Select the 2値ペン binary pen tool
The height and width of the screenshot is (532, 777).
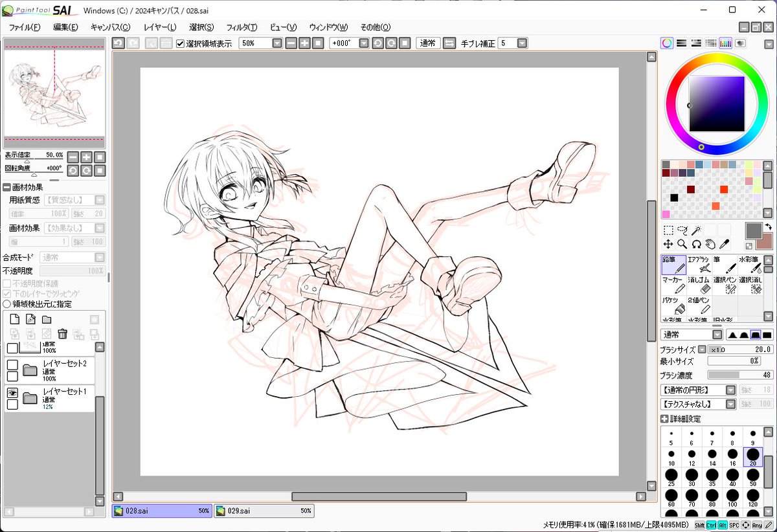click(699, 305)
